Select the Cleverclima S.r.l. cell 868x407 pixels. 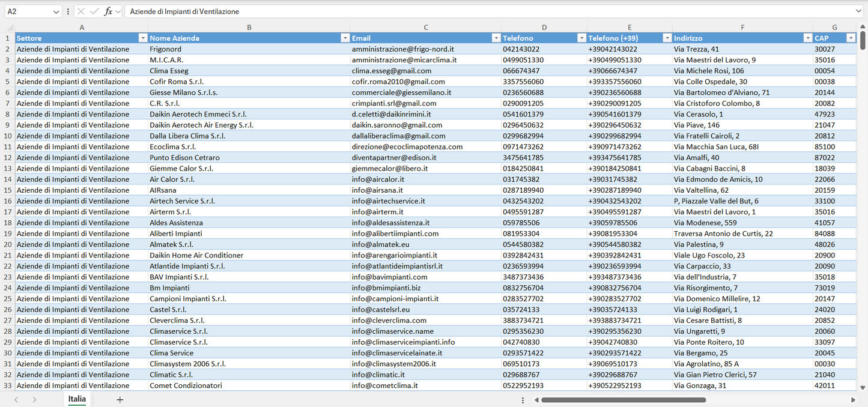(249, 320)
